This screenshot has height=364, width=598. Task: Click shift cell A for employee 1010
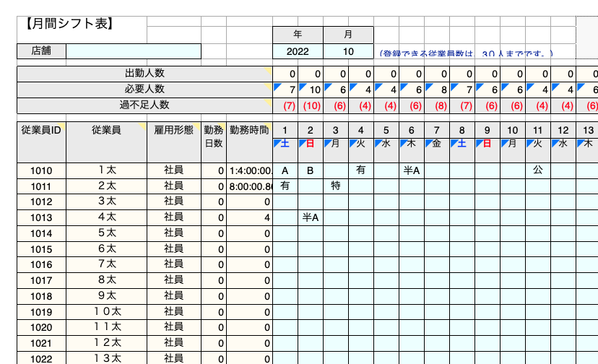point(285,170)
